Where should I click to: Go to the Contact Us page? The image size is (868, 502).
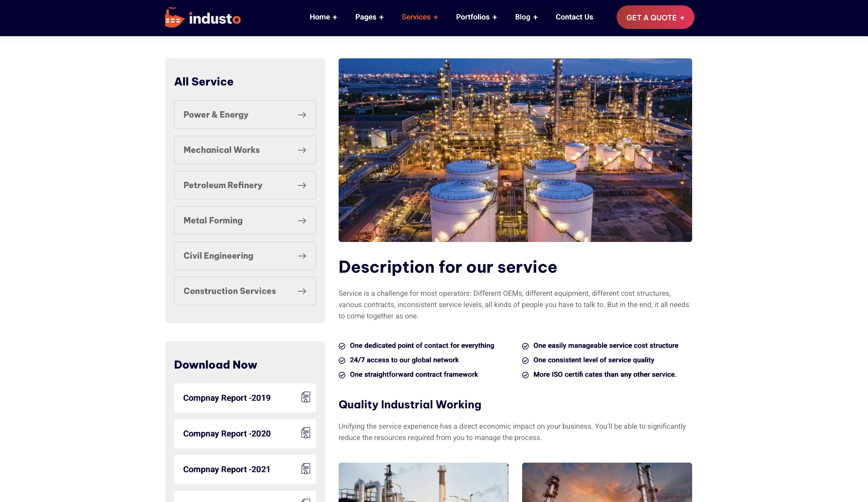(x=574, y=17)
